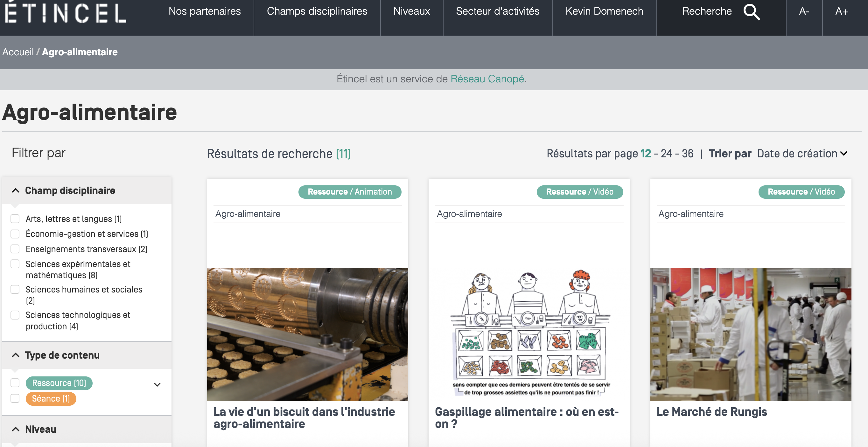The width and height of the screenshot is (868, 447).
Task: Follow the Réseau Canopé link
Action: (487, 79)
